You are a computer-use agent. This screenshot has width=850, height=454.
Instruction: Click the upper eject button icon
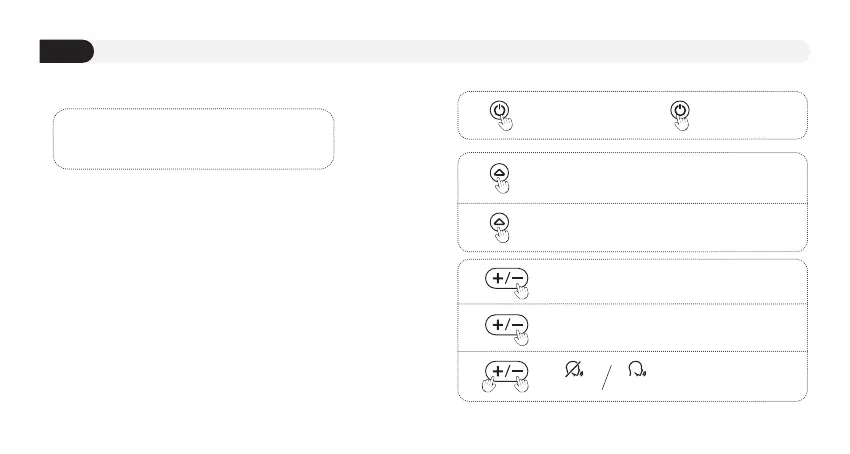click(x=500, y=171)
